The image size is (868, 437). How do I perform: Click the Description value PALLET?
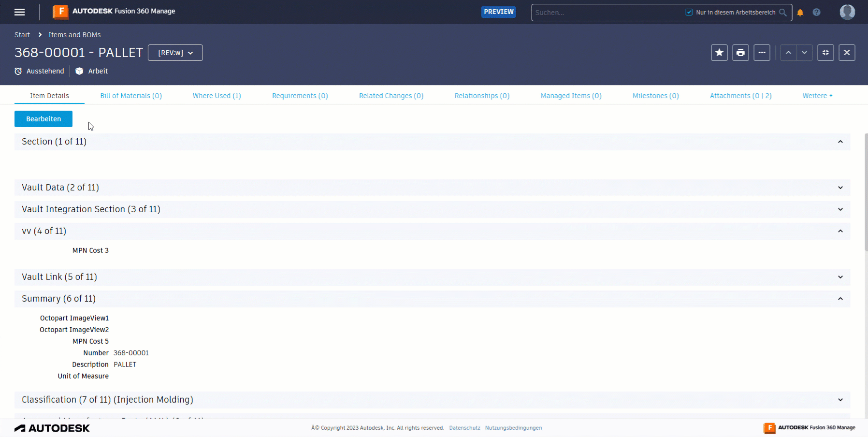point(125,364)
